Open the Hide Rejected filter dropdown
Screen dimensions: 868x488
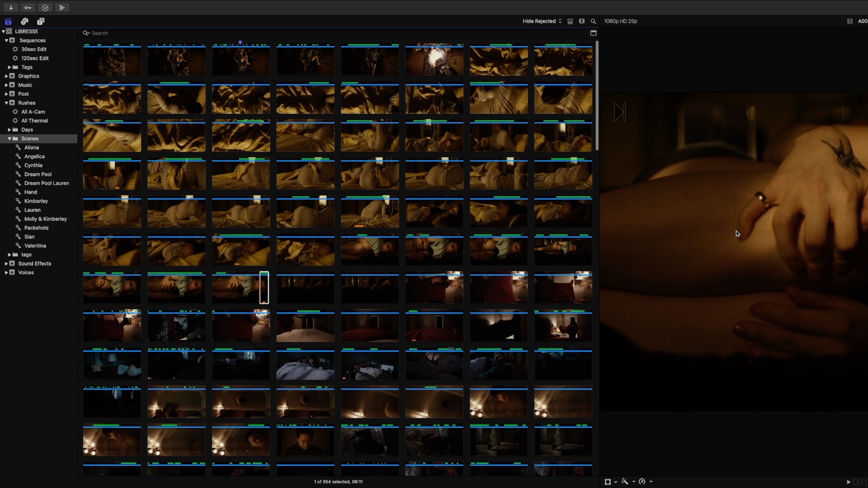542,21
